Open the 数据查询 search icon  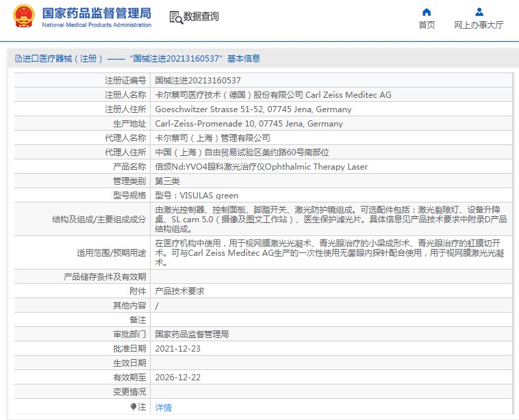coord(176,17)
